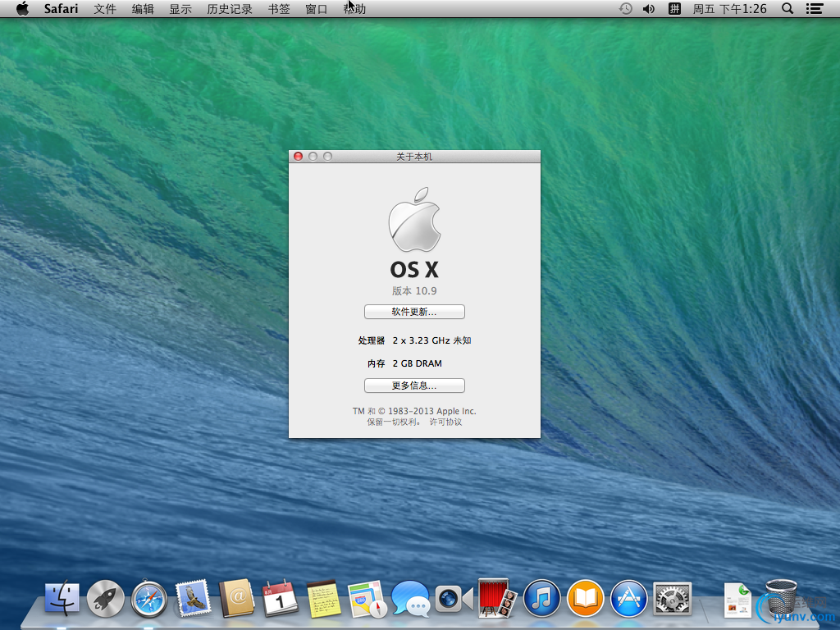Open Spotlight search magnifier
Image resolution: width=840 pixels, height=630 pixels.
(x=787, y=8)
